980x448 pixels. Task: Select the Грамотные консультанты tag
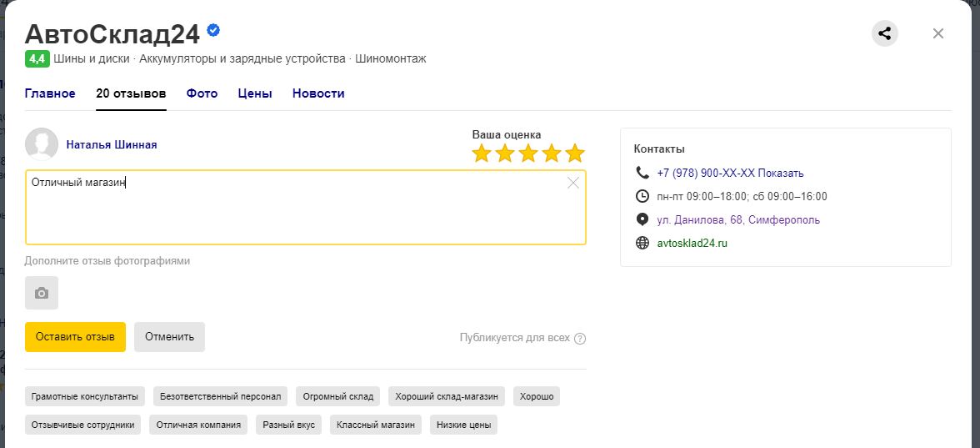85,396
